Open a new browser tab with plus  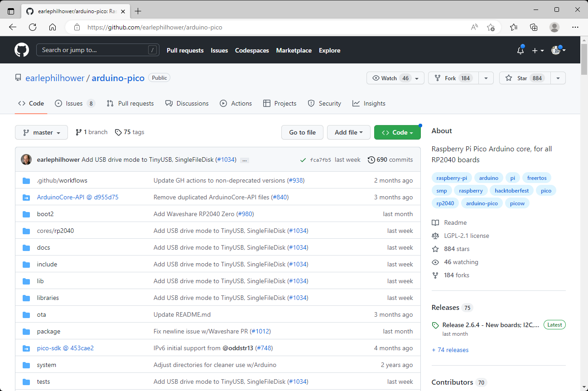(x=138, y=11)
